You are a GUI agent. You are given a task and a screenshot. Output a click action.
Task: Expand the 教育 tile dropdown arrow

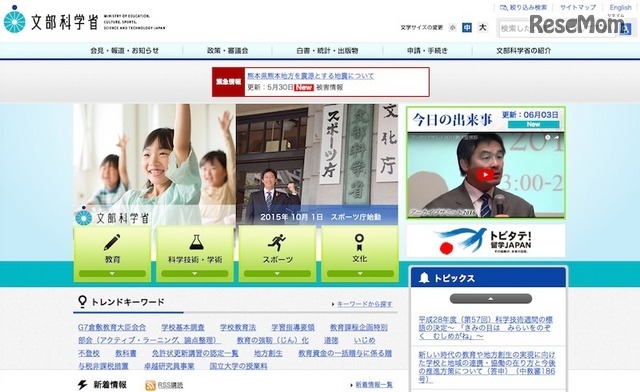click(112, 274)
